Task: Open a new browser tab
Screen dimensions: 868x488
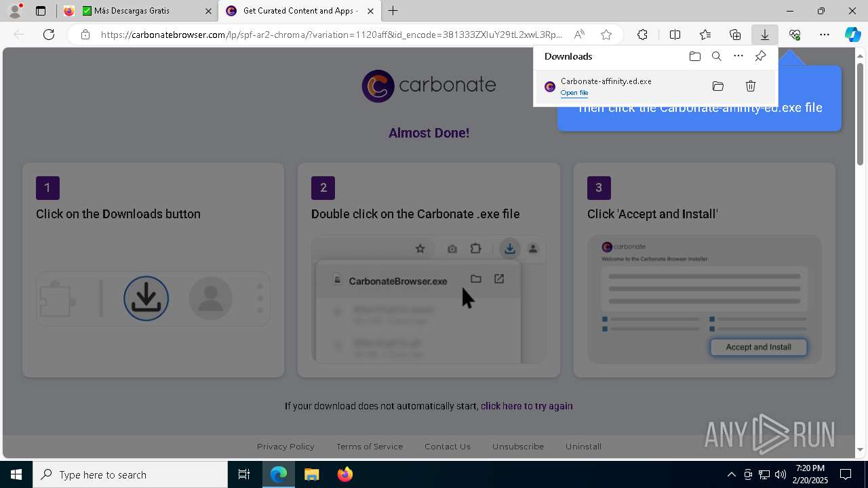Action: coord(393,11)
